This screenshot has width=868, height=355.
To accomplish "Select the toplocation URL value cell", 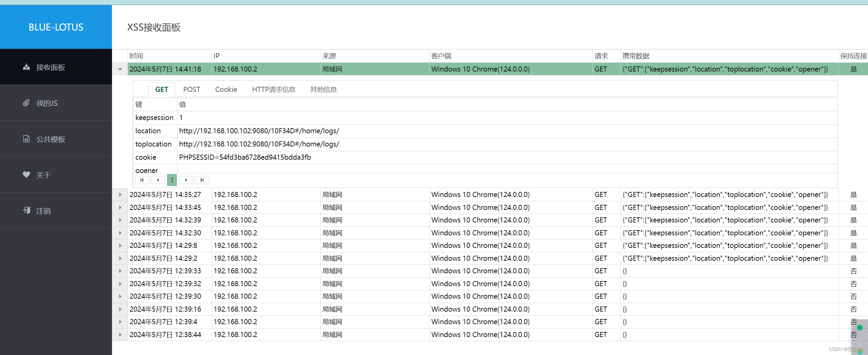I will coord(507,144).
